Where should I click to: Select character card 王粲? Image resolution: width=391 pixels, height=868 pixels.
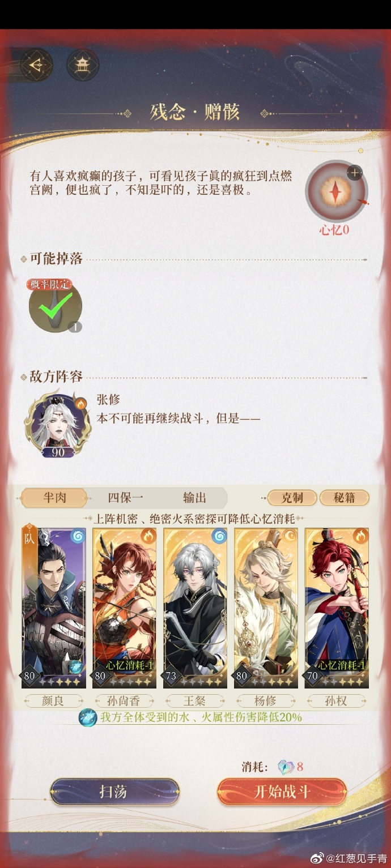pyautogui.click(x=195, y=608)
